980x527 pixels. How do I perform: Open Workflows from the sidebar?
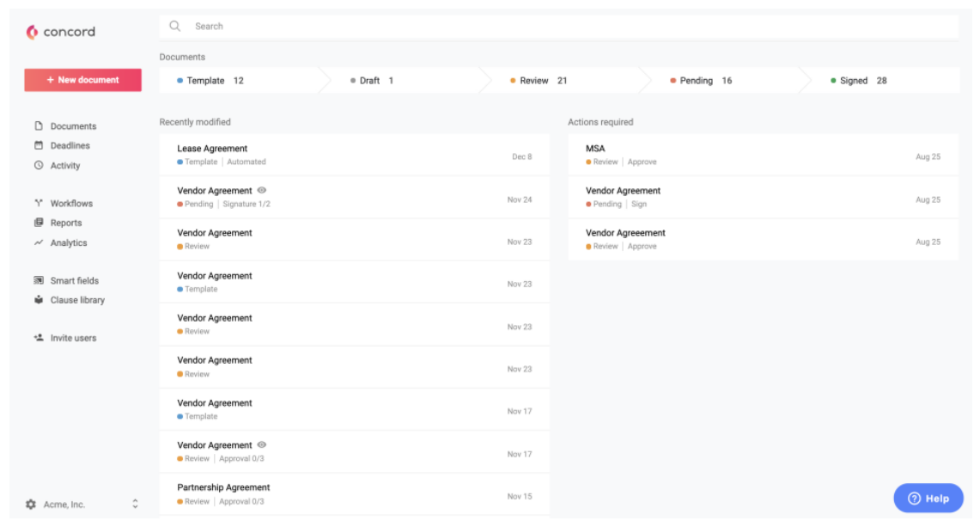tap(71, 204)
